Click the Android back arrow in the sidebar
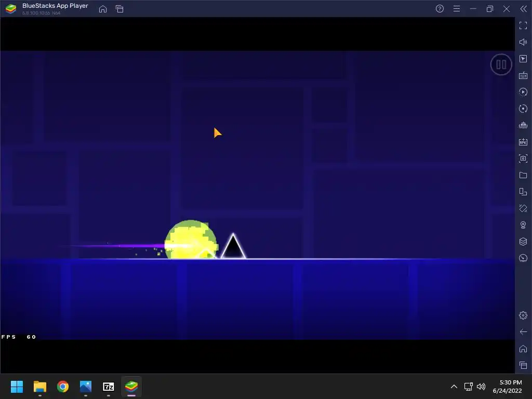The width and height of the screenshot is (532, 399). coord(523,332)
